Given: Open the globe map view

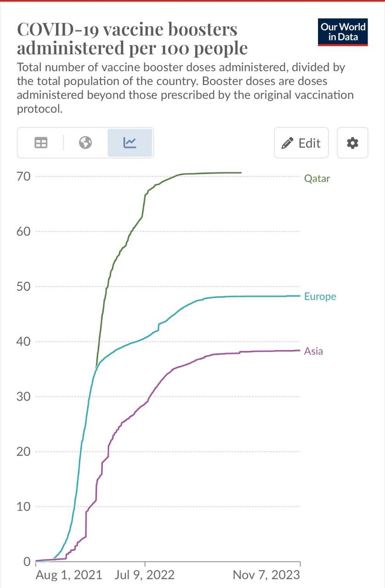Looking at the screenshot, I should [85, 143].
